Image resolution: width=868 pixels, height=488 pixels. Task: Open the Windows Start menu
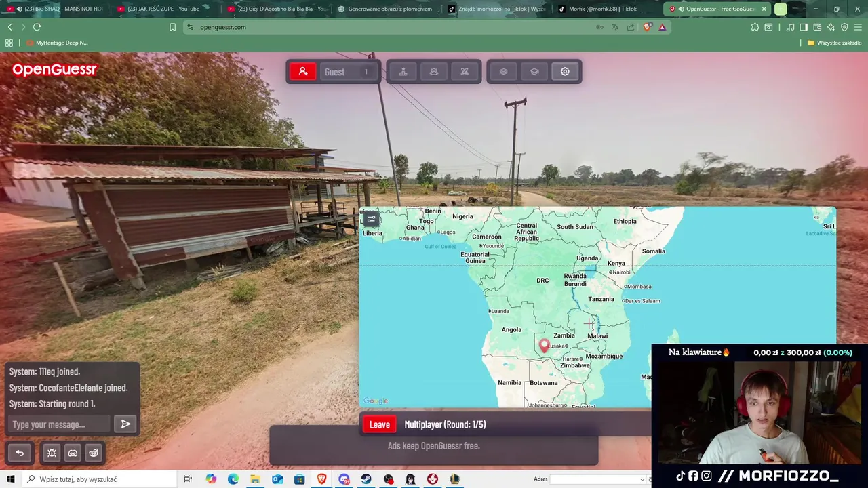coord(10,479)
